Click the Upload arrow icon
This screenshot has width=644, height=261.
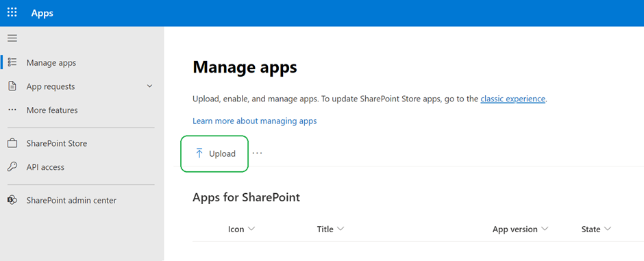pos(199,153)
